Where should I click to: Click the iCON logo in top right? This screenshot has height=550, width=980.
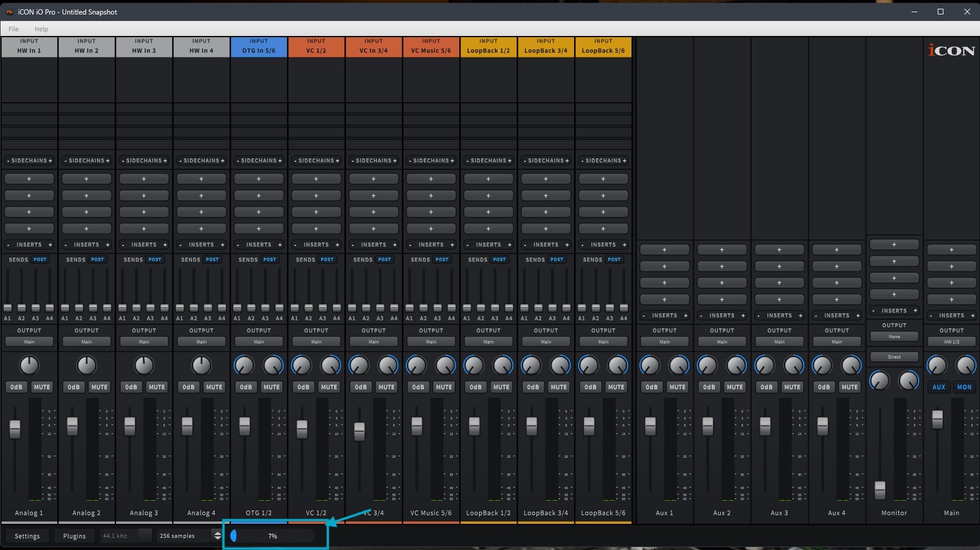pos(951,50)
